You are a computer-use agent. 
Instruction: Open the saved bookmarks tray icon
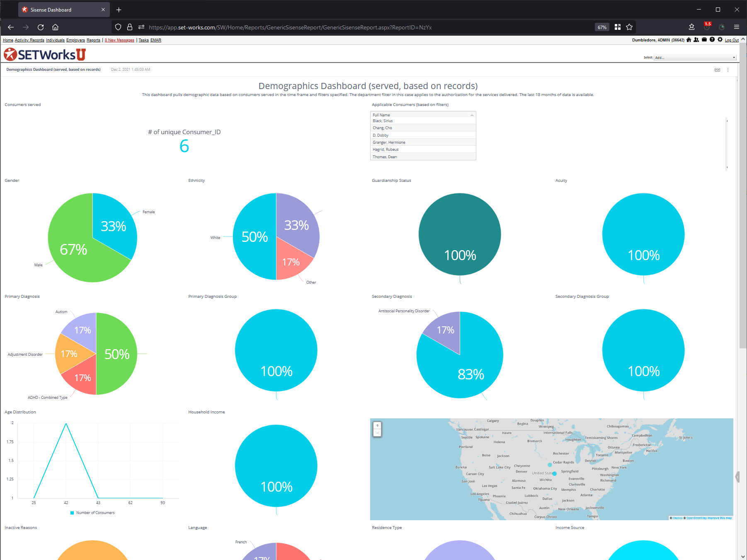692,27
